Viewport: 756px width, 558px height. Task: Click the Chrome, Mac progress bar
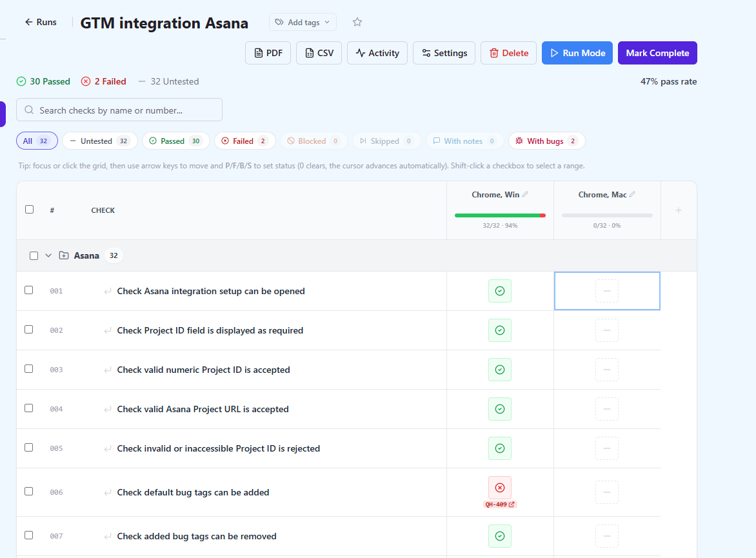point(607,215)
